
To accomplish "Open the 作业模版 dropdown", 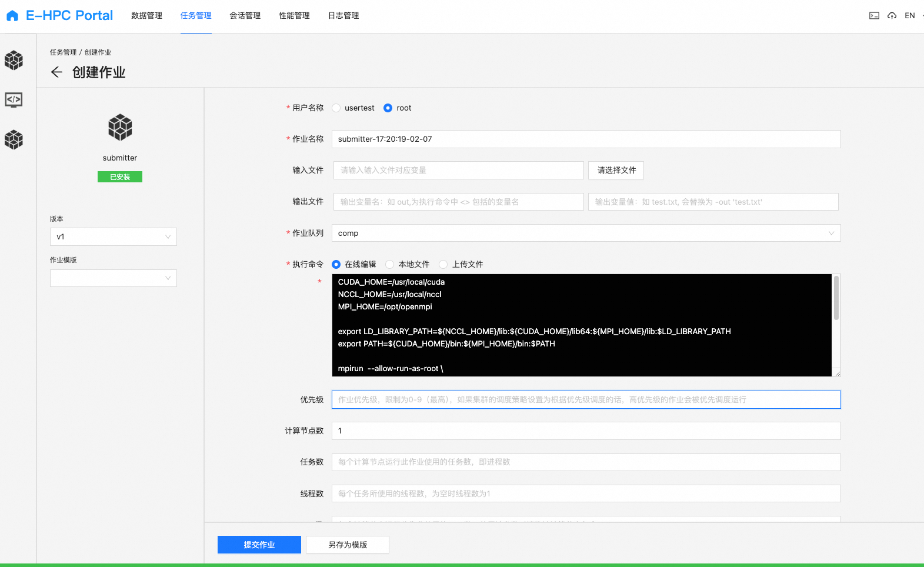I will 114,278.
